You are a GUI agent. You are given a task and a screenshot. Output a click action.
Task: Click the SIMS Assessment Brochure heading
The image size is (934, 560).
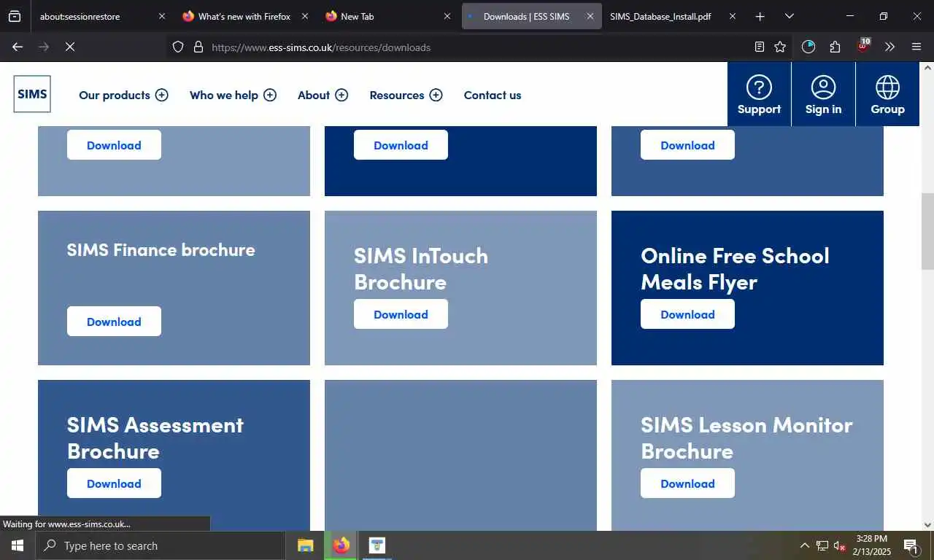pos(155,437)
